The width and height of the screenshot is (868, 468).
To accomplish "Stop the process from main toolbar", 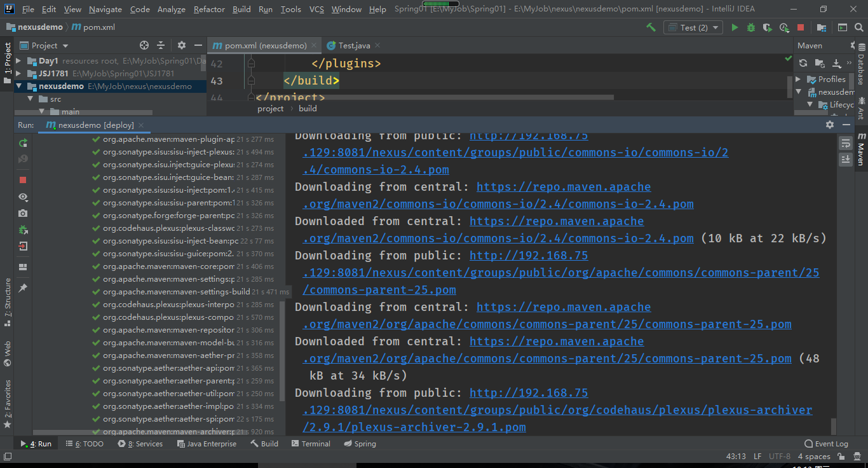I will (801, 27).
